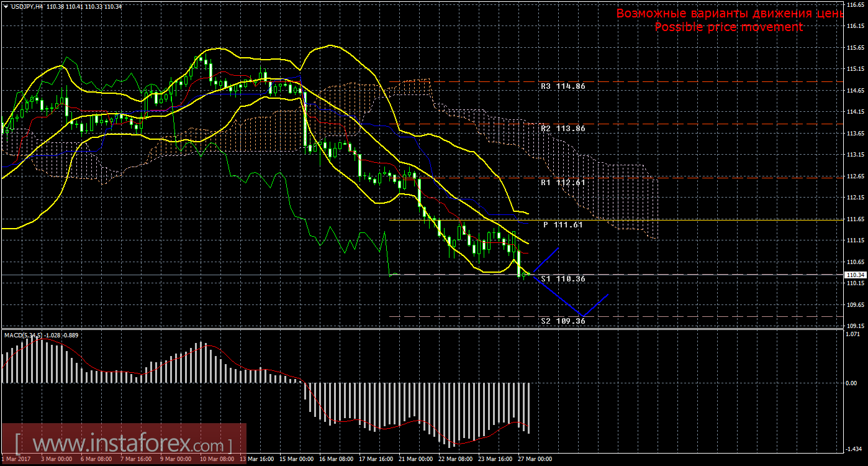Screen dimensions: 868x466
Task: Click the 116.65 price scale value
Action: [x=856, y=4]
